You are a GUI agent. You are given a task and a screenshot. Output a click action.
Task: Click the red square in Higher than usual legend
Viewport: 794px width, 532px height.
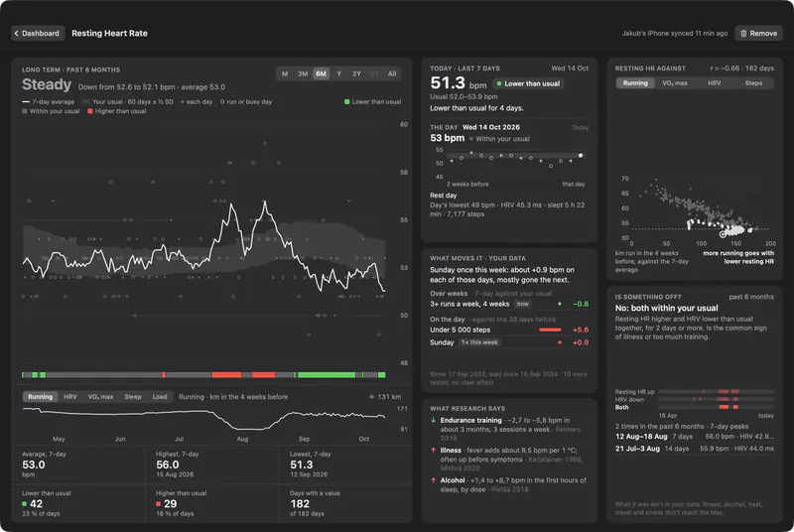(x=90, y=111)
